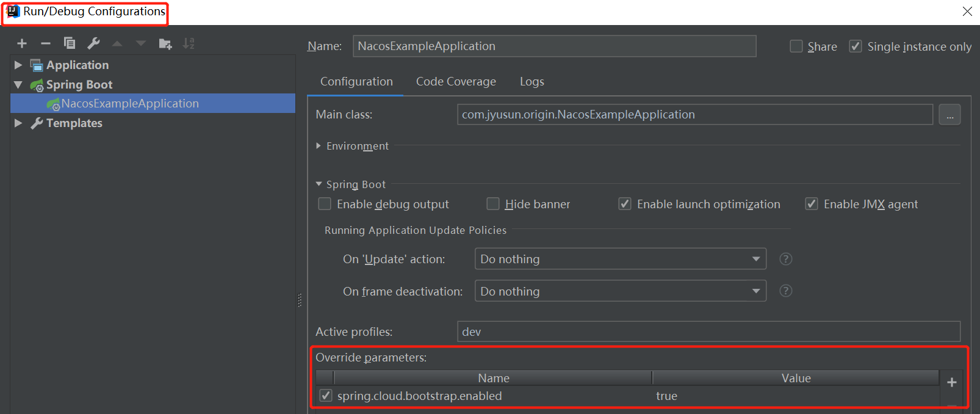Expand the Templates tree node

click(18, 123)
